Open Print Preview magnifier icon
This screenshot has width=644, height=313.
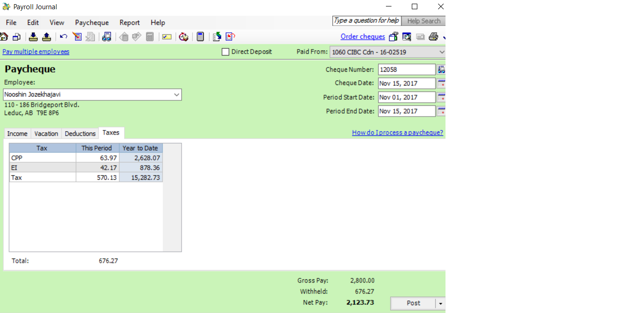click(x=407, y=37)
